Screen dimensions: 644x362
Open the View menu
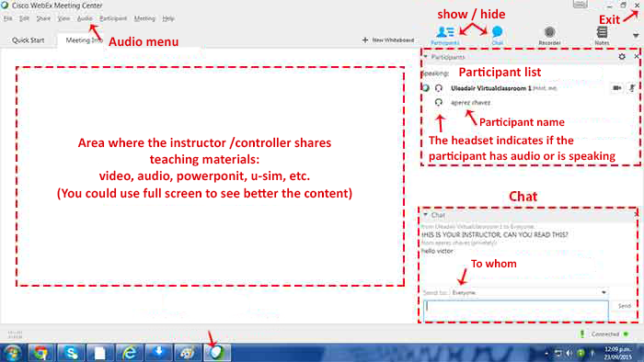pos(63,18)
